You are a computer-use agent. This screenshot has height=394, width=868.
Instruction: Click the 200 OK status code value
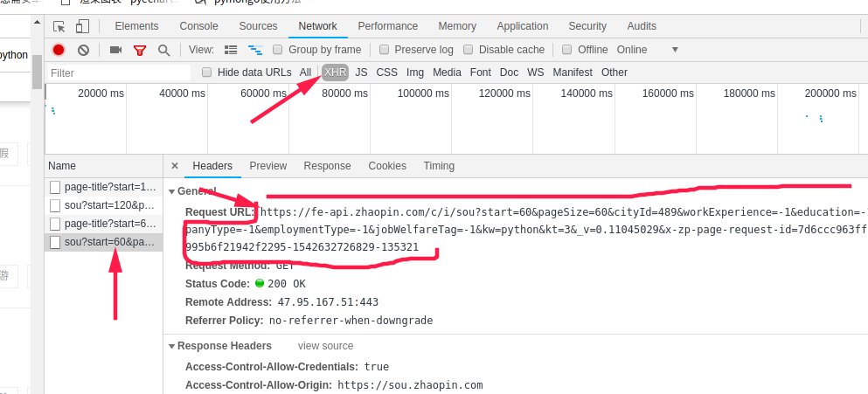286,284
